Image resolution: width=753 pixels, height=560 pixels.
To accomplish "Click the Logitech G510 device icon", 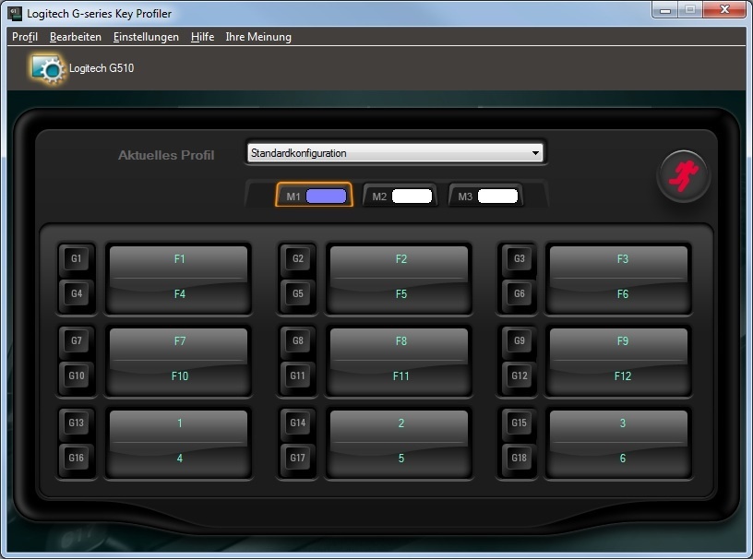I will pos(47,69).
